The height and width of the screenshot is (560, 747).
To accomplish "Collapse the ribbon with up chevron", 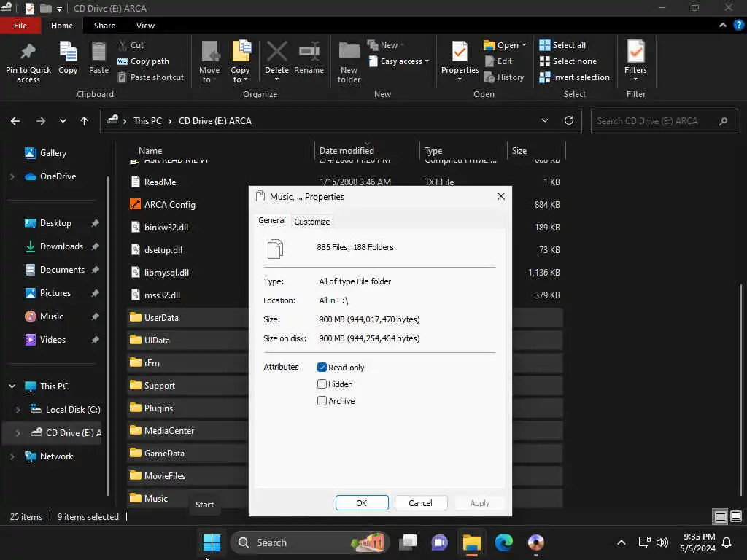I will coord(723,26).
